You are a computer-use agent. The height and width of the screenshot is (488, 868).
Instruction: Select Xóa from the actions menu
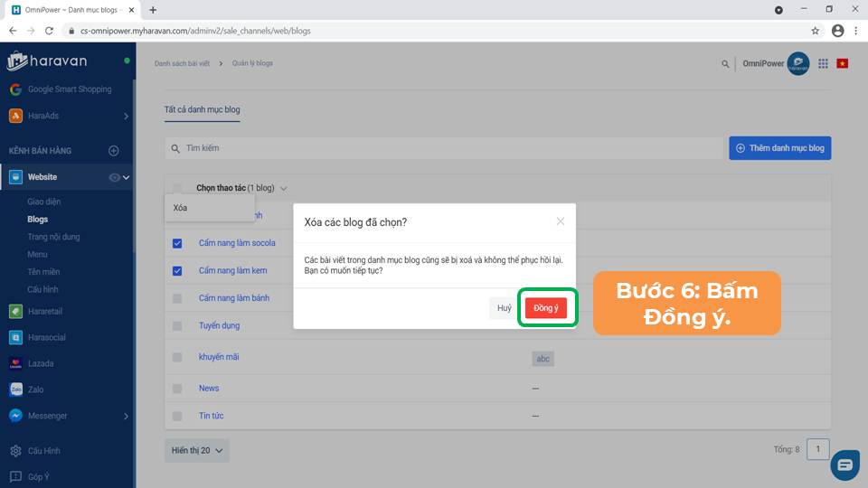pyautogui.click(x=181, y=208)
